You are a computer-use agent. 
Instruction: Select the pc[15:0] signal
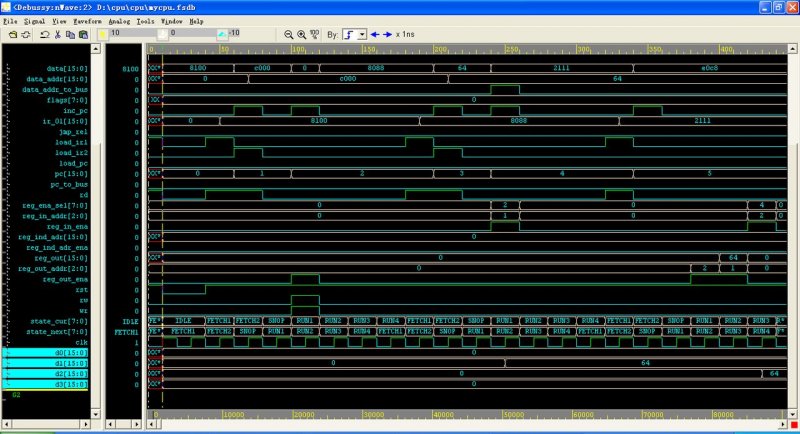71,174
